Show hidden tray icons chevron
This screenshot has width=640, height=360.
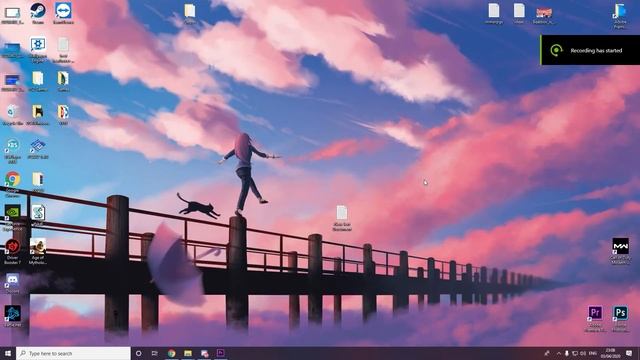(558, 353)
